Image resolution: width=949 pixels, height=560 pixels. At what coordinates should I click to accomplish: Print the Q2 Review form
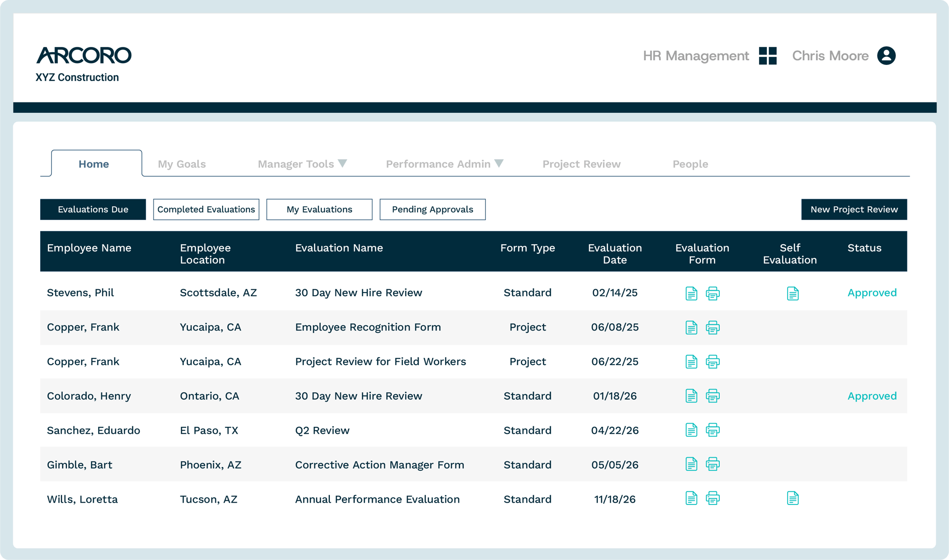tap(713, 430)
